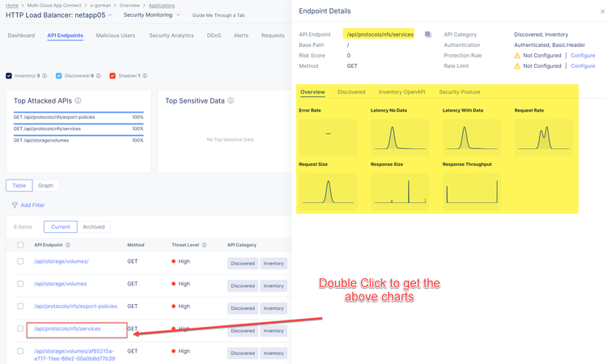Image resolution: width=607 pixels, height=364 pixels.
Task: Click the Add Filter funnel icon
Action: pyautogui.click(x=15, y=205)
